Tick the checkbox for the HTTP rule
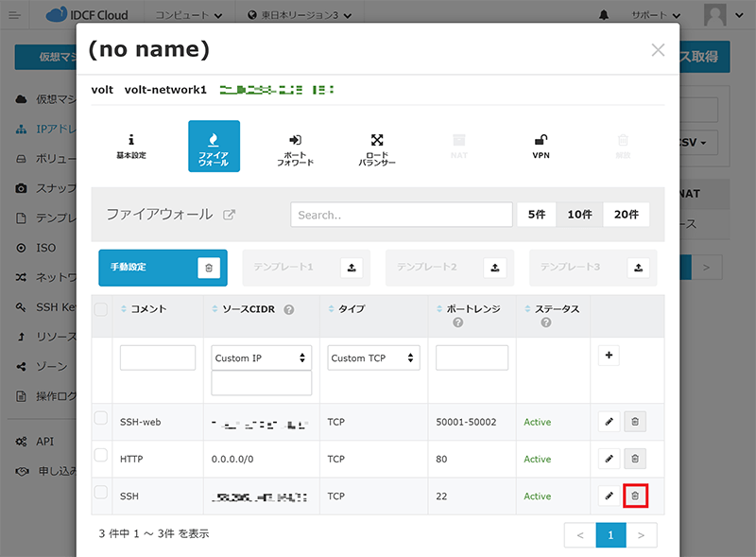 click(101, 455)
